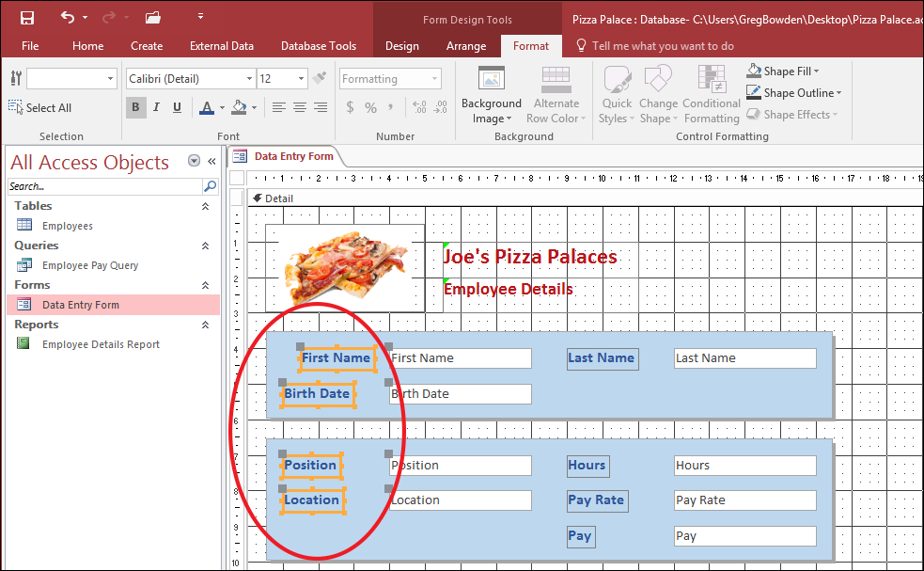Toggle Bold formatting
The width and height of the screenshot is (924, 571).
135,107
